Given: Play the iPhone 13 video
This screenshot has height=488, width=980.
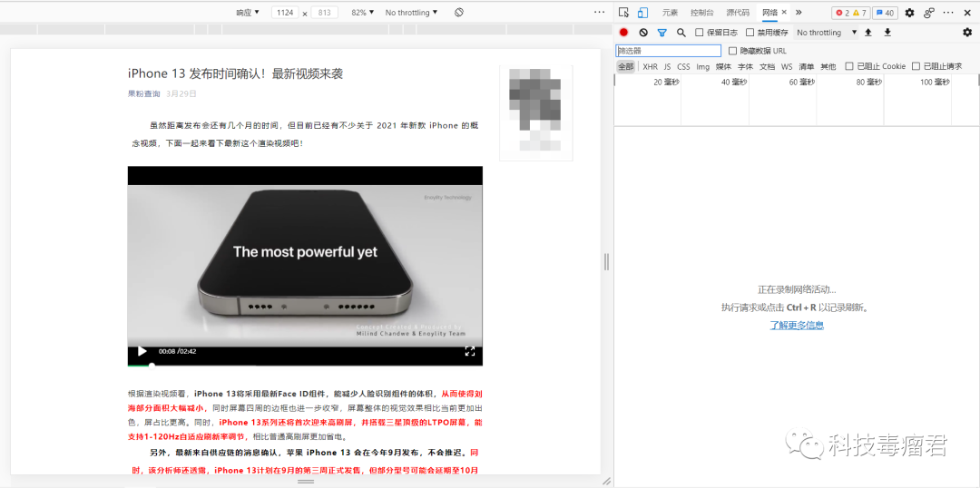Looking at the screenshot, I should pyautogui.click(x=142, y=351).
